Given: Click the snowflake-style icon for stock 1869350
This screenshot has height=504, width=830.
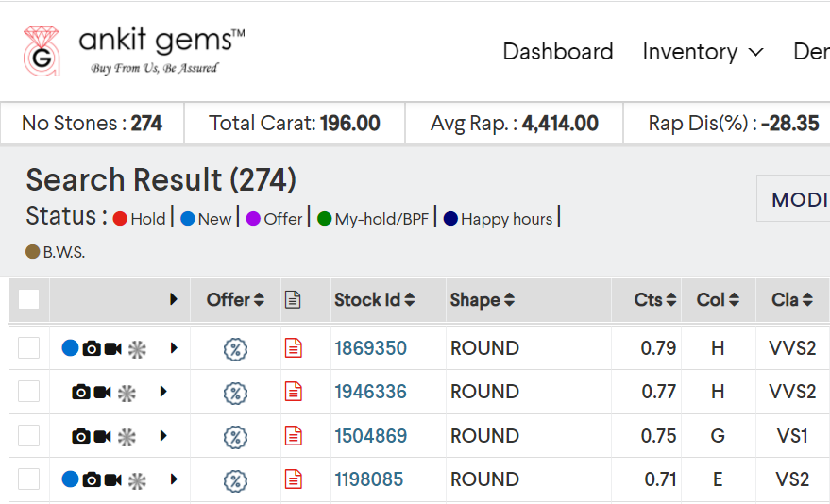Looking at the screenshot, I should point(137,349).
